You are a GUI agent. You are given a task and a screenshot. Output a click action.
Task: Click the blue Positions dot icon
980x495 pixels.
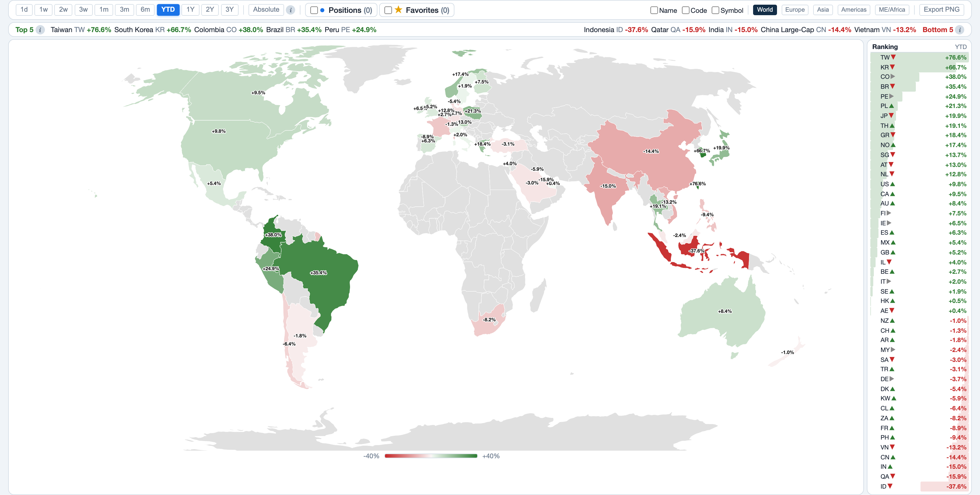(322, 10)
